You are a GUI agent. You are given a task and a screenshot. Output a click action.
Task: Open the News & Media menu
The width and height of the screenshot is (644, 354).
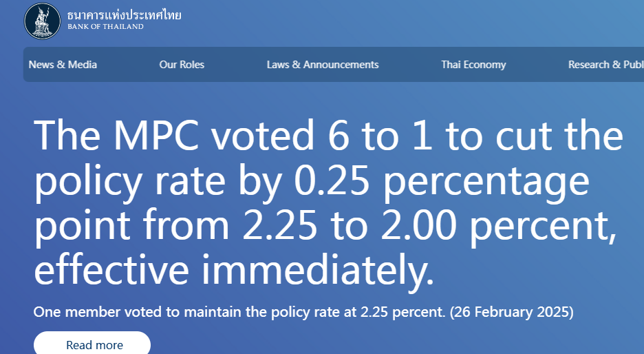pyautogui.click(x=63, y=65)
